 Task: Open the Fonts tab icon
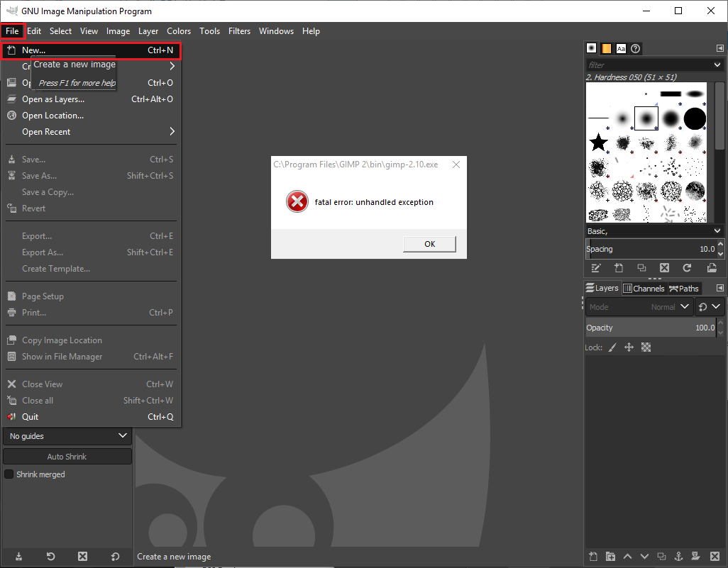pyautogui.click(x=622, y=48)
